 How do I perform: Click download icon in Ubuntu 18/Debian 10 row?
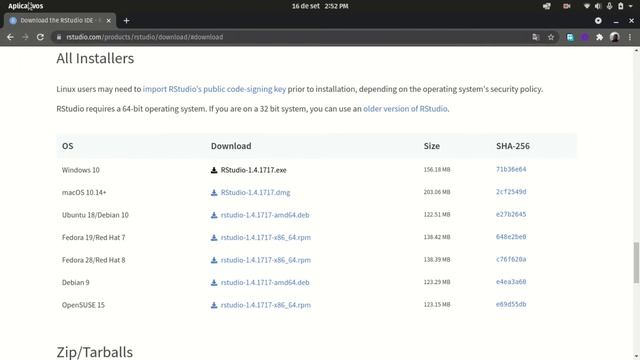coord(214,215)
